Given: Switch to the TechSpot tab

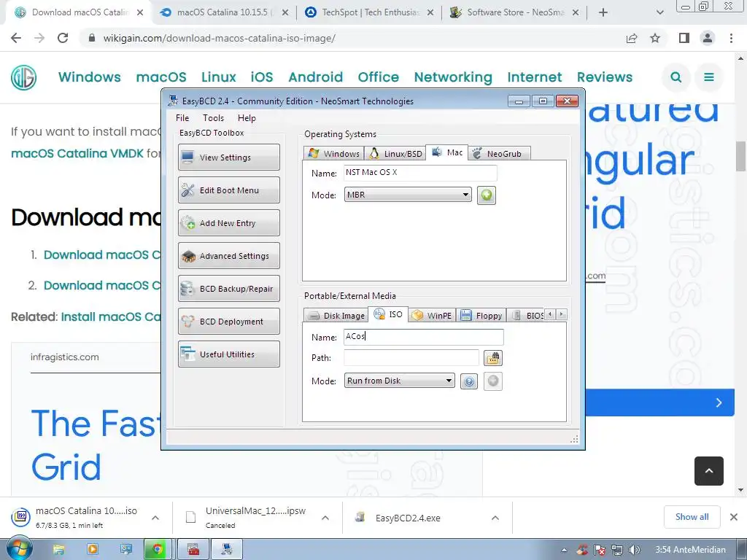Looking at the screenshot, I should tap(369, 12).
